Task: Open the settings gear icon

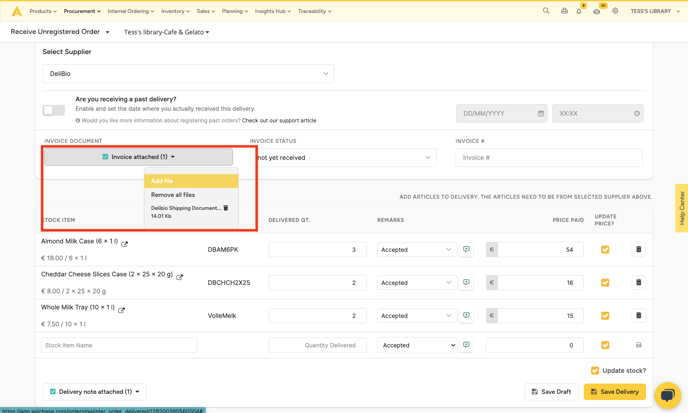Action: 615,11
